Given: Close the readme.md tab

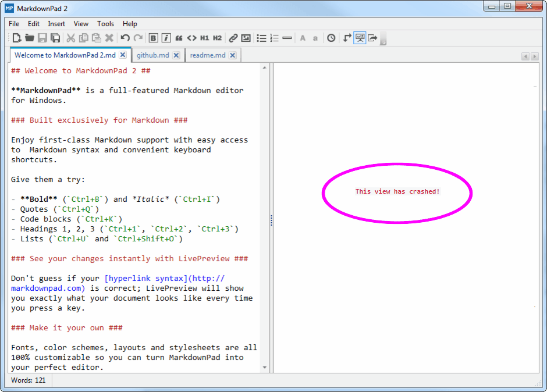Looking at the screenshot, I should coord(233,55).
